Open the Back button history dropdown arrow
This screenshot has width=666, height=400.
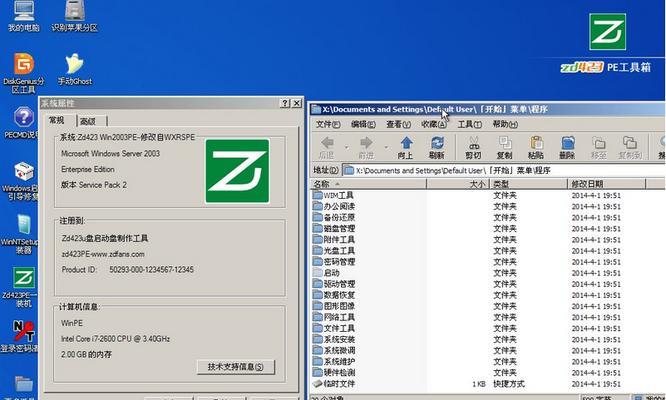point(346,147)
